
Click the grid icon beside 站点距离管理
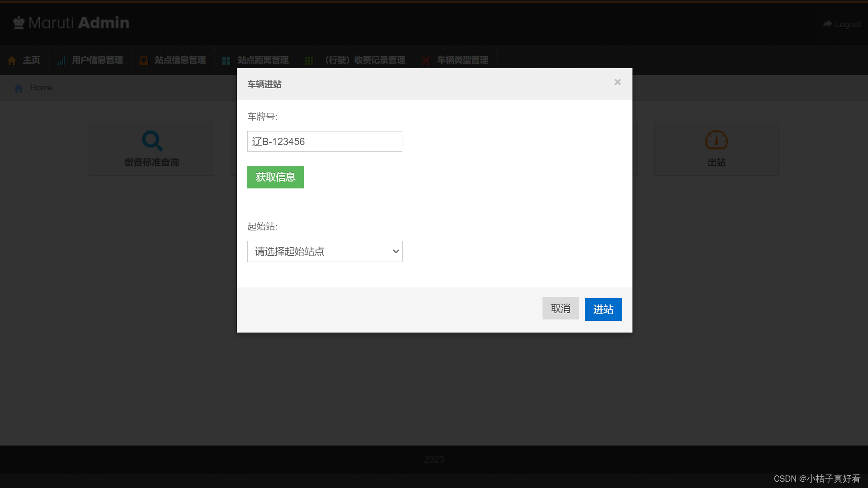pos(226,61)
